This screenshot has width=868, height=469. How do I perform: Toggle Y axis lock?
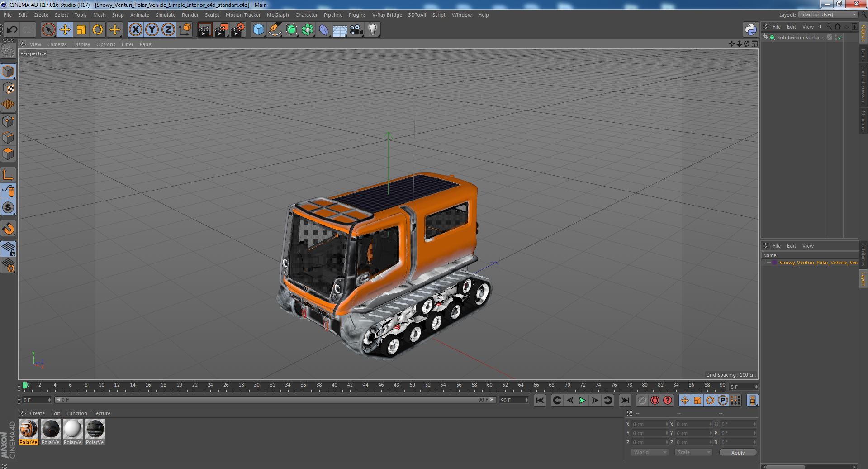click(x=152, y=30)
